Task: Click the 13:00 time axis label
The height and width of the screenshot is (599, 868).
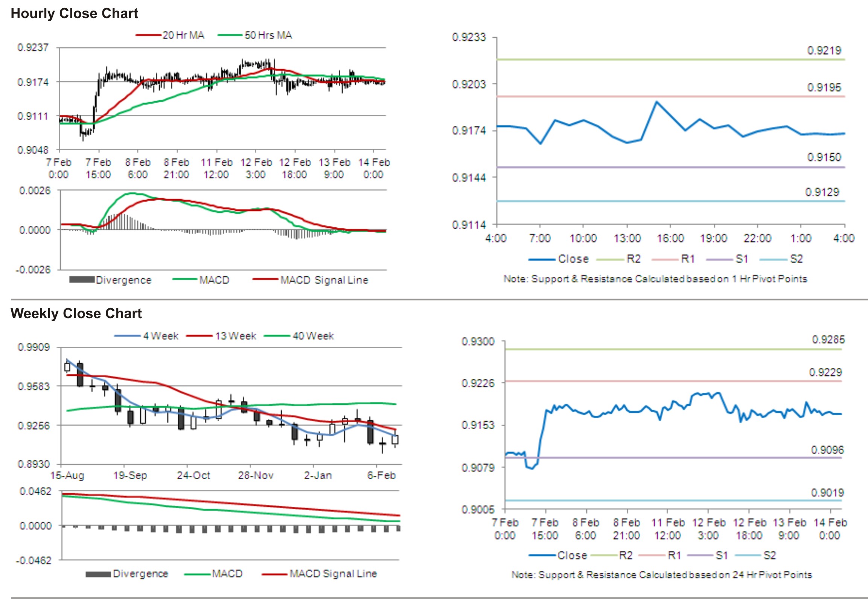Action: coord(627,238)
